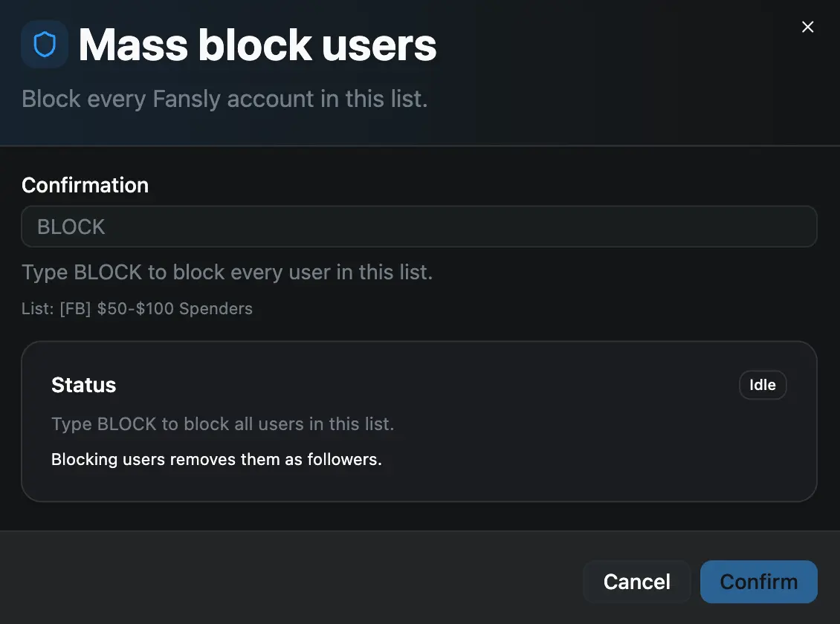This screenshot has height=624, width=840.
Task: Click the shield icon beside Mass block users
Action: (45, 45)
